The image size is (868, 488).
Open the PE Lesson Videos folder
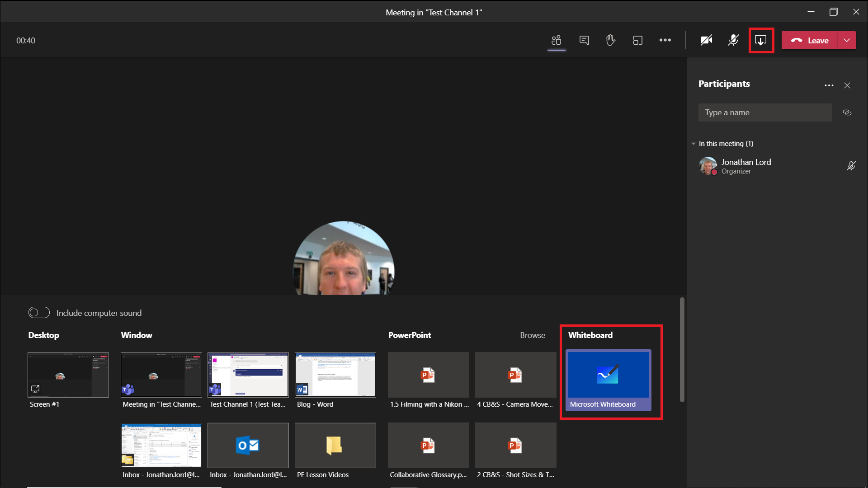(335, 445)
